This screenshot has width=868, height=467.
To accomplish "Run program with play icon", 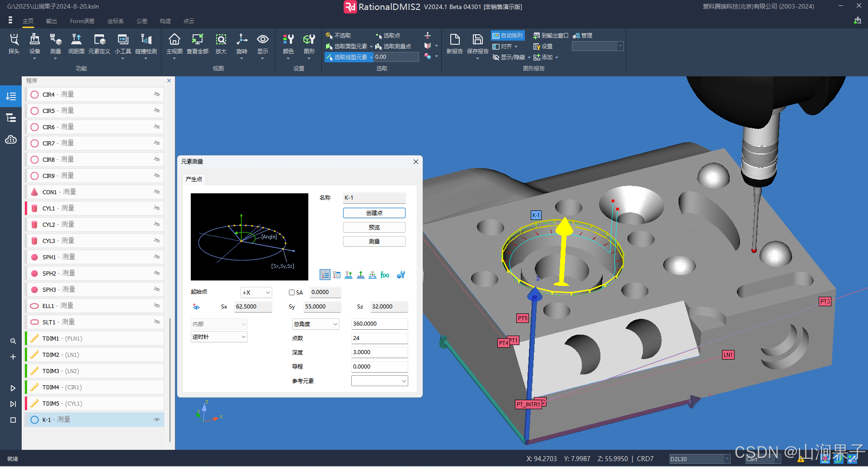I will pos(13,388).
